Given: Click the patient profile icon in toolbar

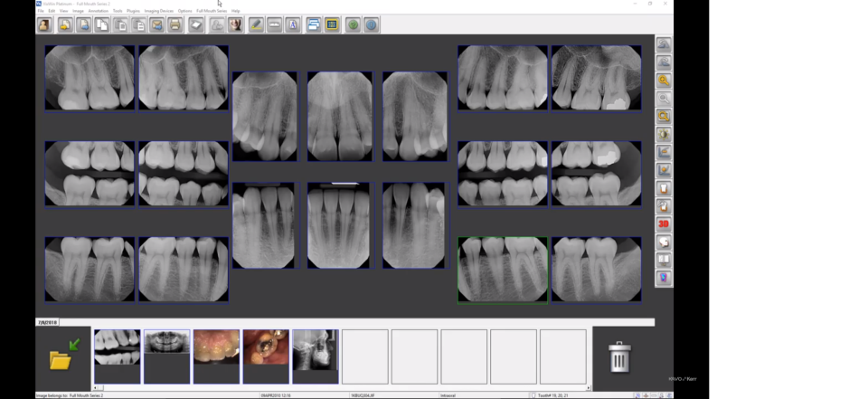Looking at the screenshot, I should click(x=43, y=24).
